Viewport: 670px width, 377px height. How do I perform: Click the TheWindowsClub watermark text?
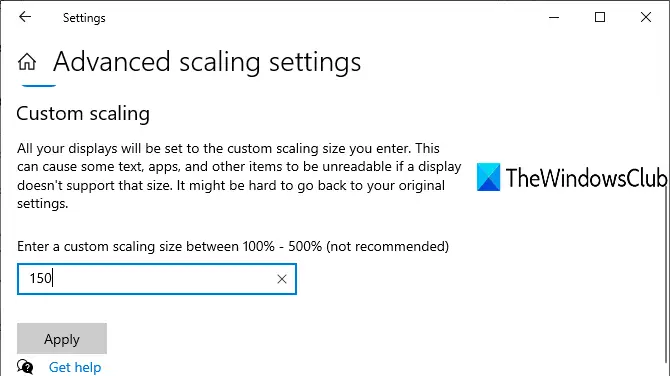coord(586,178)
